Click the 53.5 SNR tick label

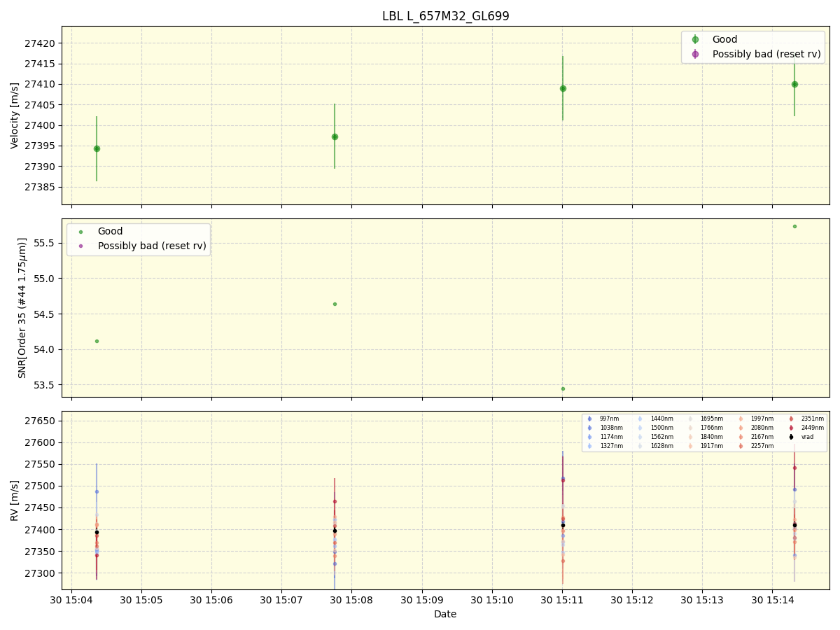pyautogui.click(x=44, y=385)
